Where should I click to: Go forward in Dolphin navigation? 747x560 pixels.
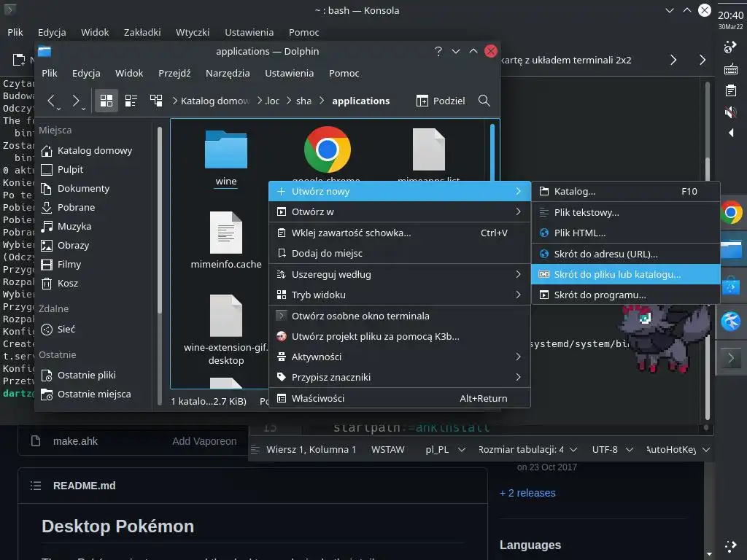pyautogui.click(x=76, y=101)
